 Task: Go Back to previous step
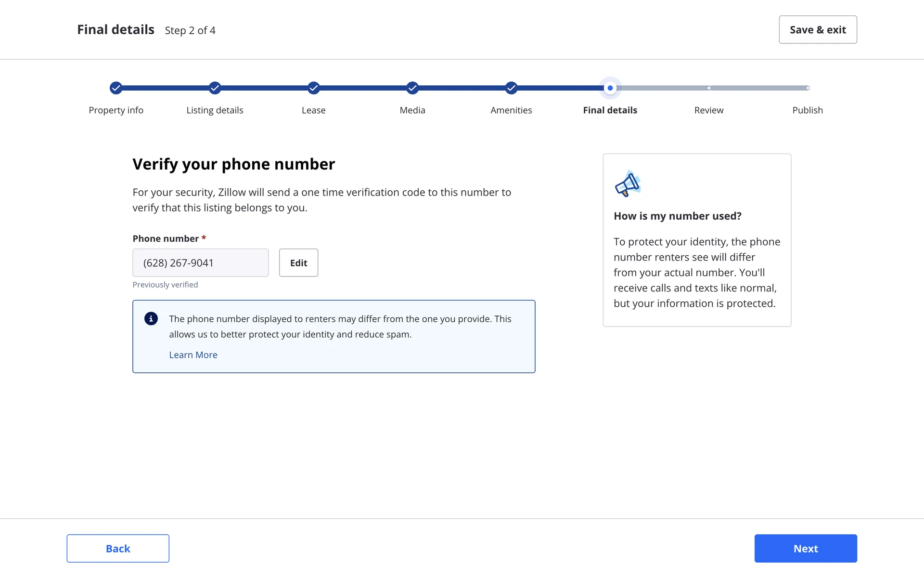point(118,548)
